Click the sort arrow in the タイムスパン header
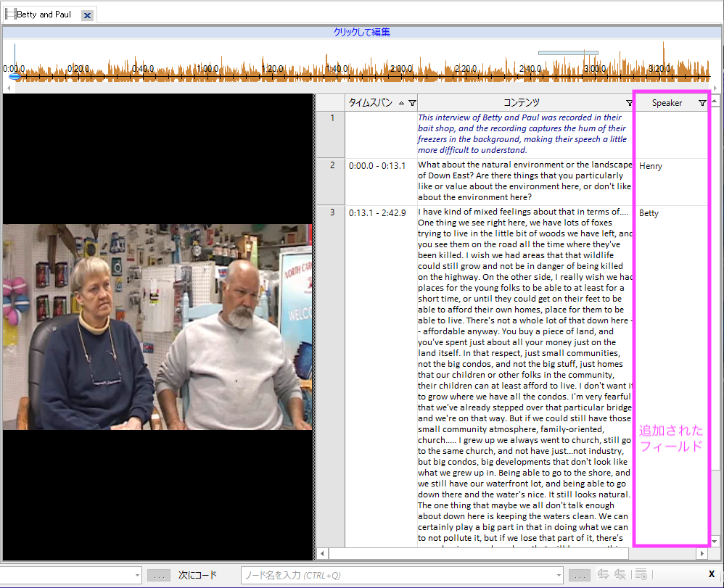 402,103
